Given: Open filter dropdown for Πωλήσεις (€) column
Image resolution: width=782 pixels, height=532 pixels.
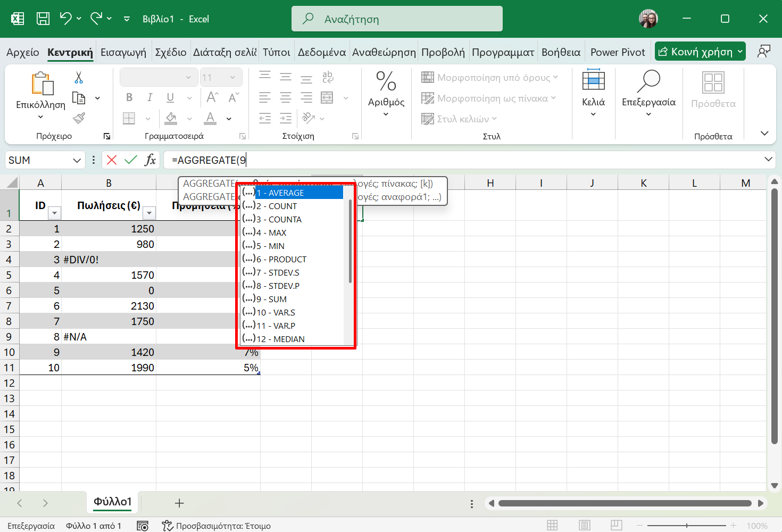Looking at the screenshot, I should [149, 213].
